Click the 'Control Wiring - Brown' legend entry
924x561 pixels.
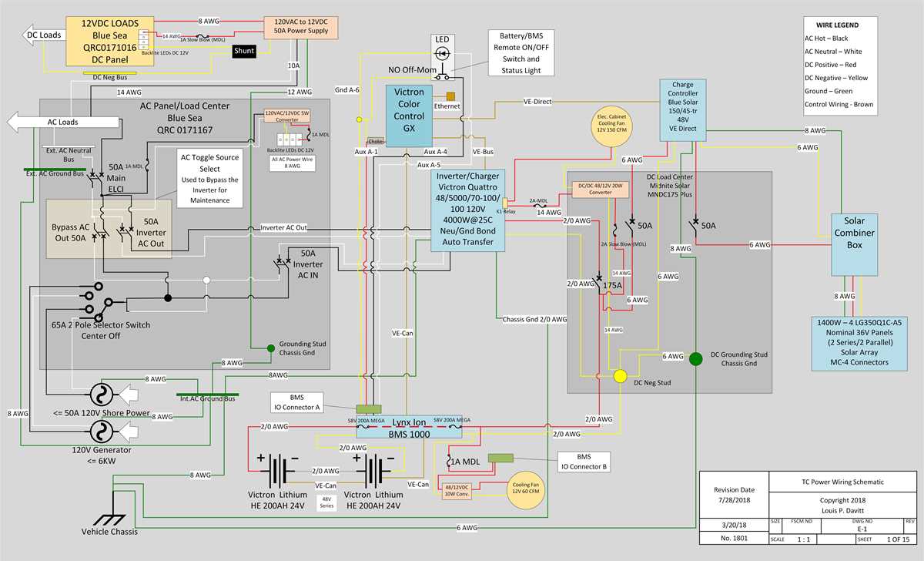(839, 104)
